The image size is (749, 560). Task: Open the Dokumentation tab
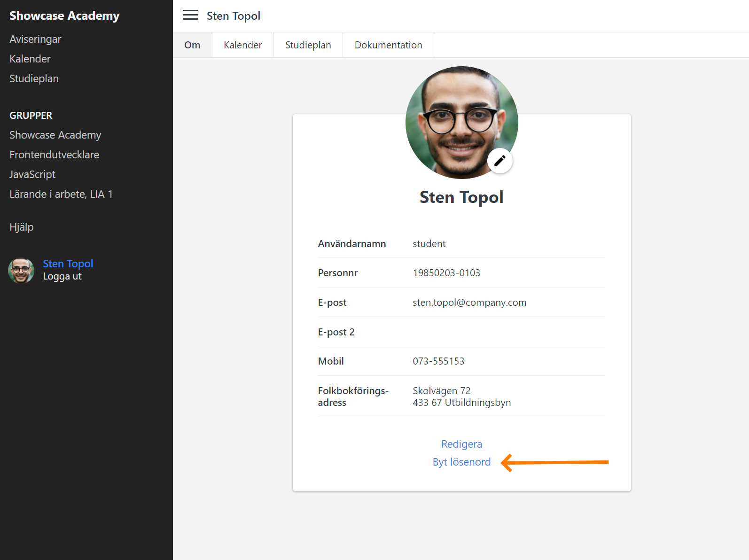(x=388, y=45)
